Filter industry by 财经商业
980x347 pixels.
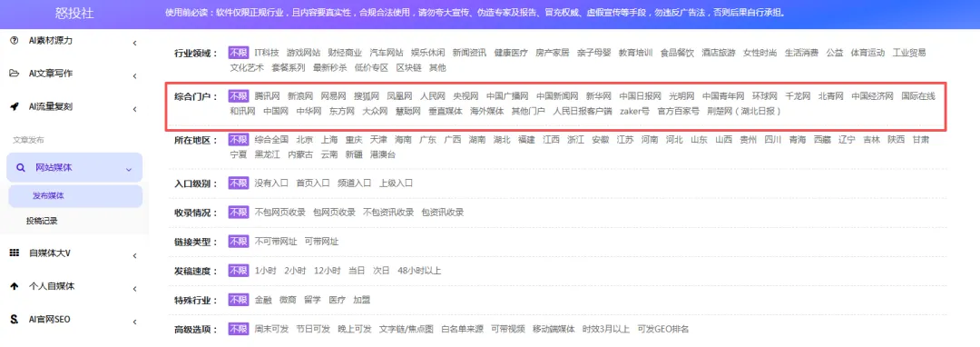345,53
